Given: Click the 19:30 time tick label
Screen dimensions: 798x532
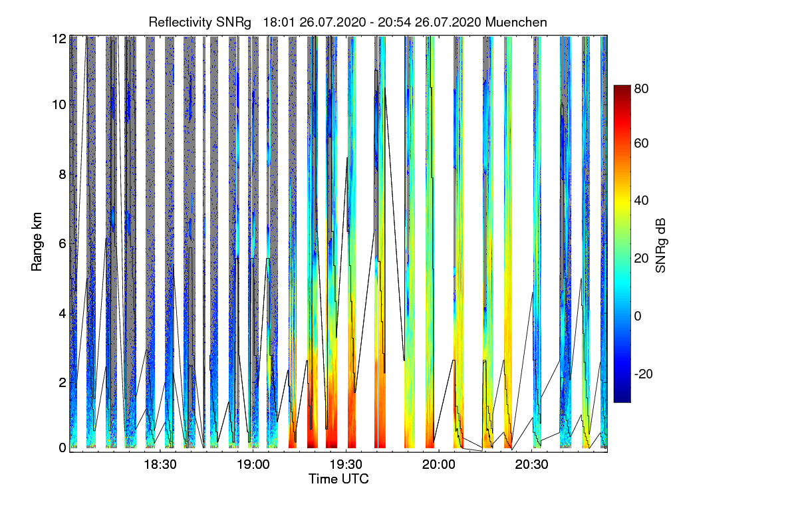Looking at the screenshot, I should tap(345, 464).
